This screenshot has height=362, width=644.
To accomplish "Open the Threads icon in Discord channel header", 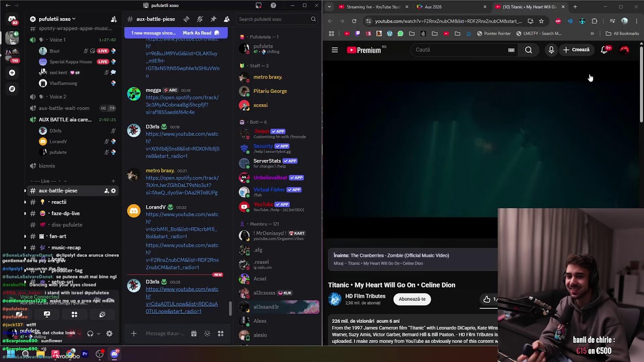I will pos(186,19).
